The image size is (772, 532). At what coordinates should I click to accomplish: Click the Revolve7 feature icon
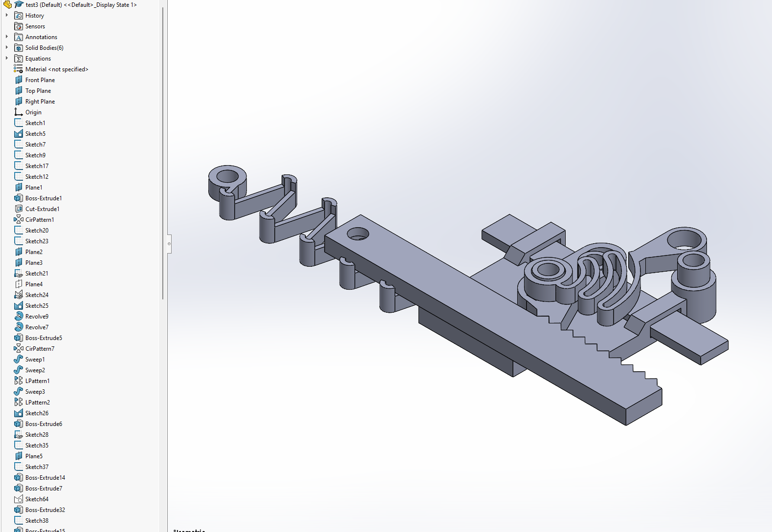[x=19, y=327]
